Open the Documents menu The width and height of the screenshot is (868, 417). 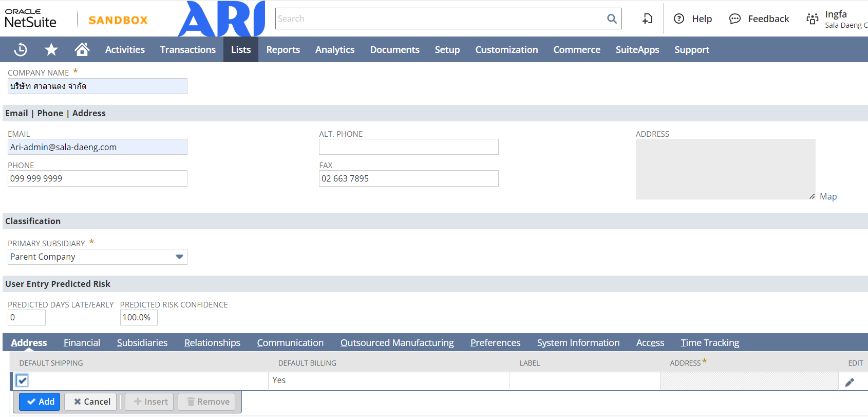click(394, 49)
